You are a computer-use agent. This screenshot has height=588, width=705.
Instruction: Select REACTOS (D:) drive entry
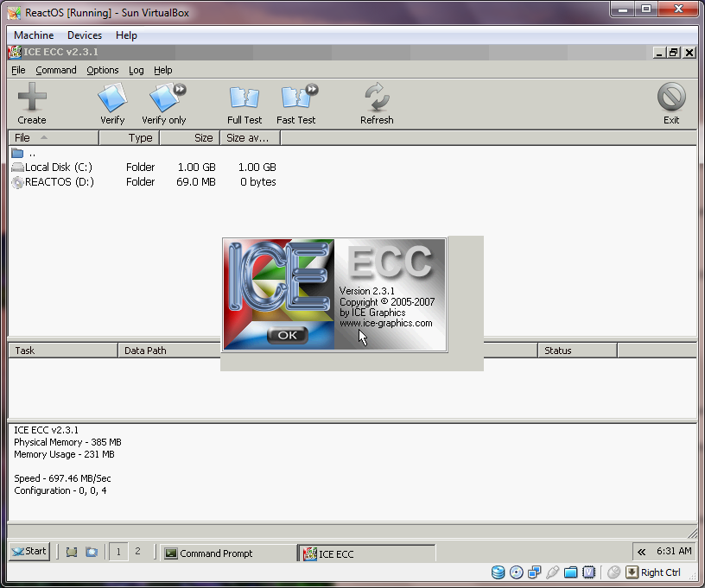(x=59, y=182)
